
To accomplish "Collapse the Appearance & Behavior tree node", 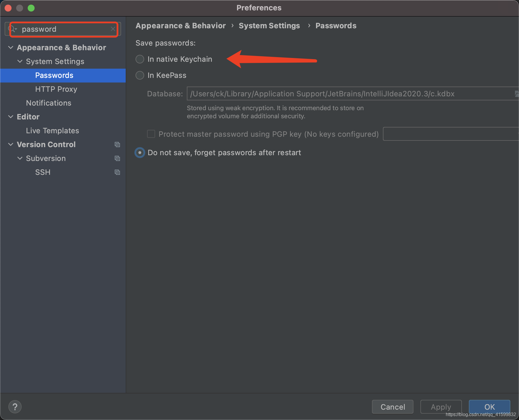I will point(11,47).
